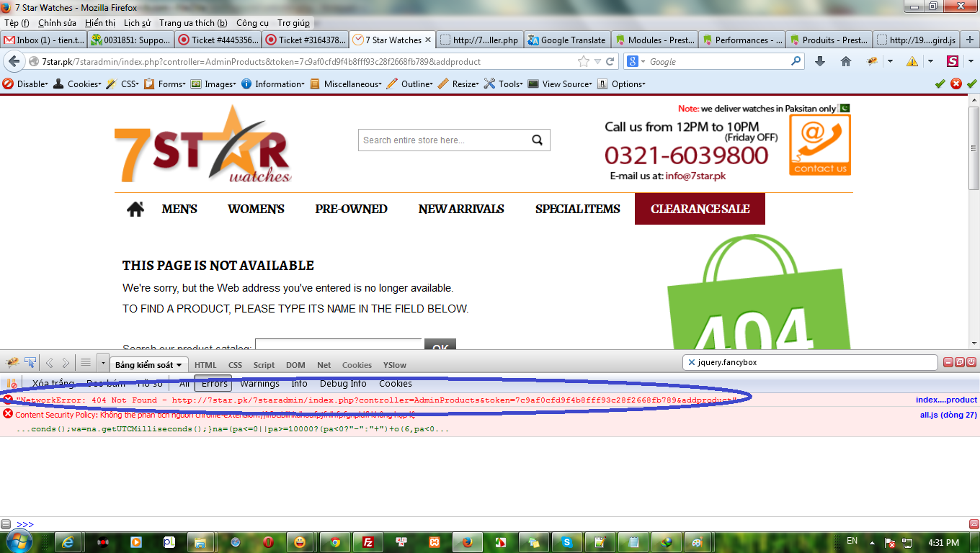
Task: Open the Disable menu in the Web Developer toolbar
Action: point(26,84)
